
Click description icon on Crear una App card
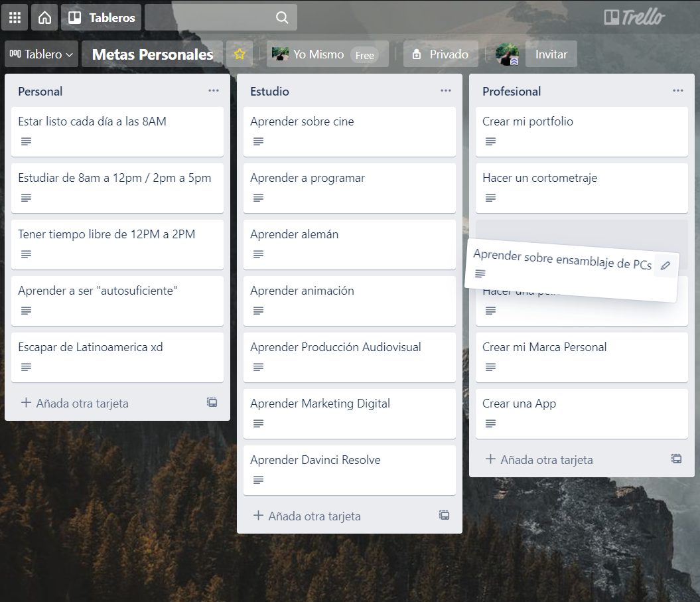[x=490, y=423]
